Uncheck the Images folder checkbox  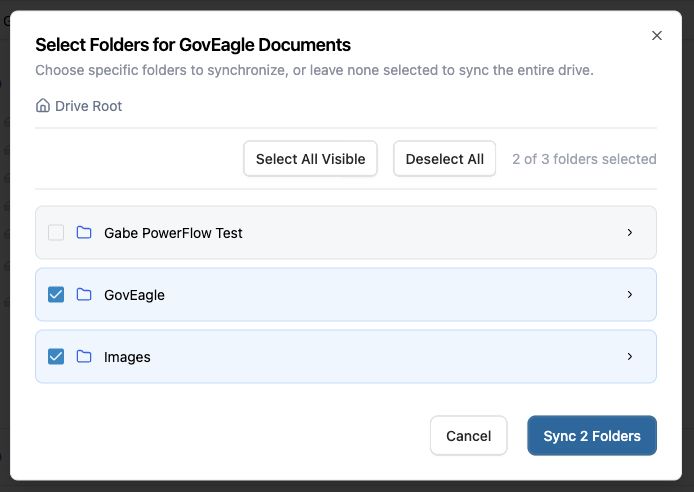[x=56, y=356]
